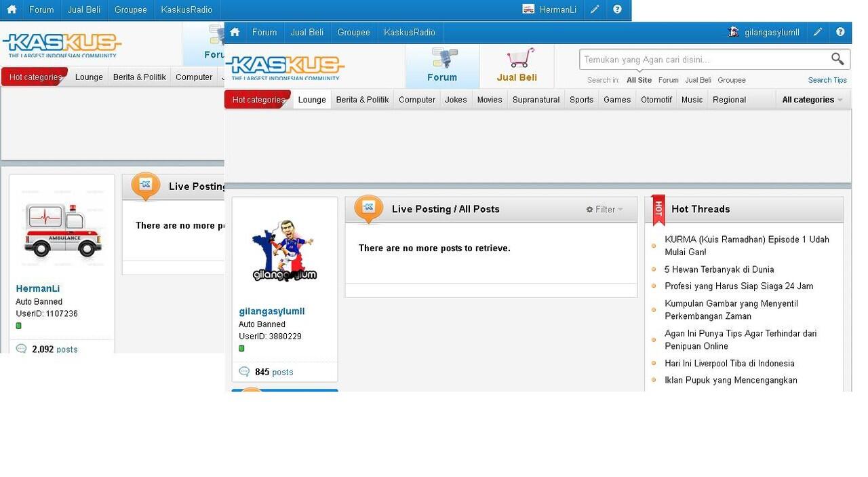Open Forum menu in gilangasylumII top bar
This screenshot has height=477, width=868.
point(264,32)
